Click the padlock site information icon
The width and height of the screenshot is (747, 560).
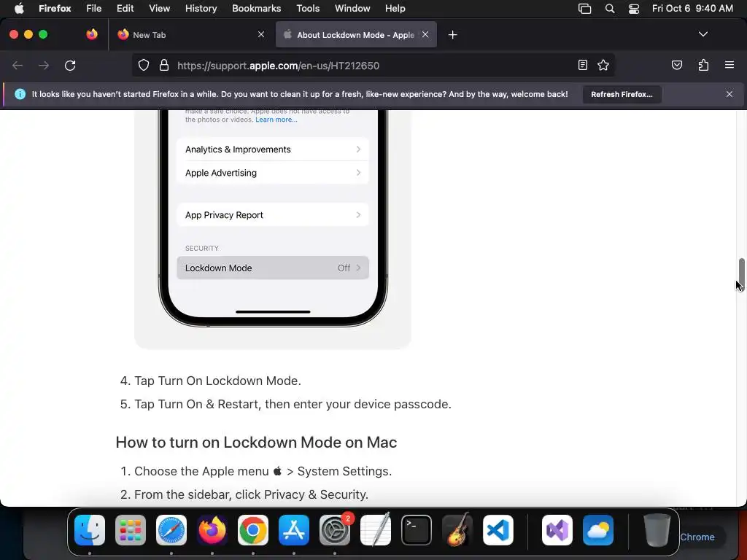[164, 65]
